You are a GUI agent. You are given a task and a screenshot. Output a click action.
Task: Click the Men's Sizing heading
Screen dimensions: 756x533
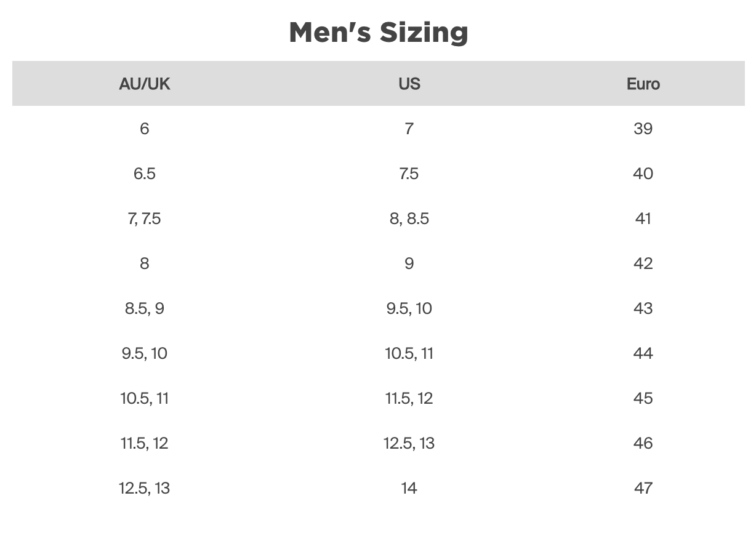tap(378, 32)
